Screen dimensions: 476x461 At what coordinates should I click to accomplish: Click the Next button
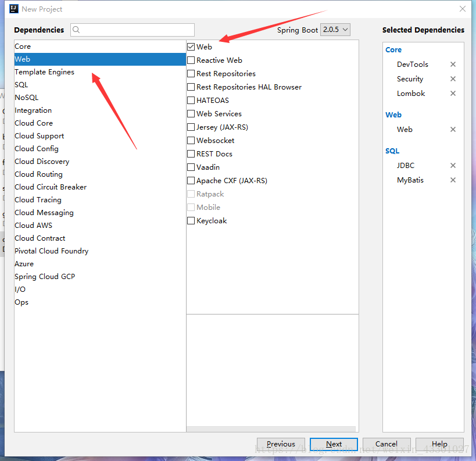(334, 444)
